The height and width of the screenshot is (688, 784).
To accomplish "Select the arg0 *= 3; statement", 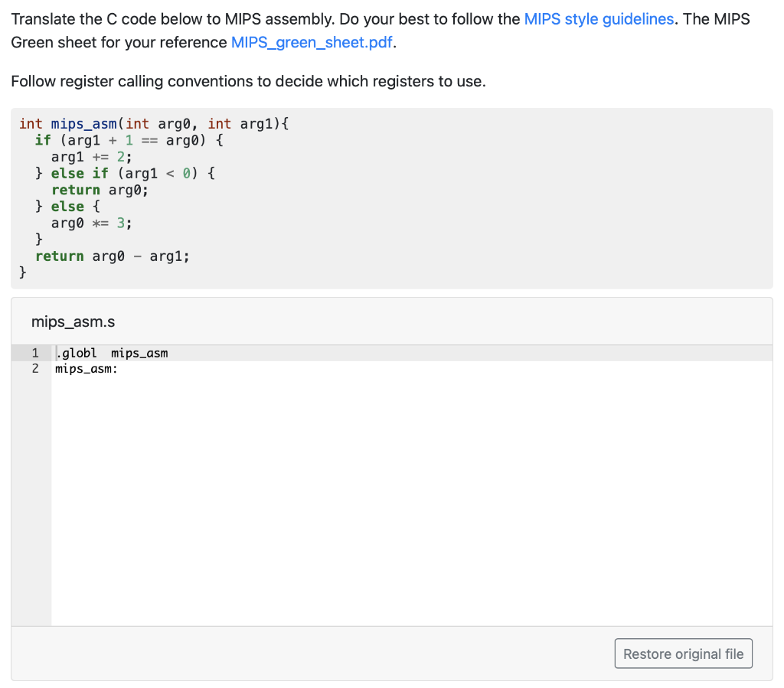I will point(90,223).
